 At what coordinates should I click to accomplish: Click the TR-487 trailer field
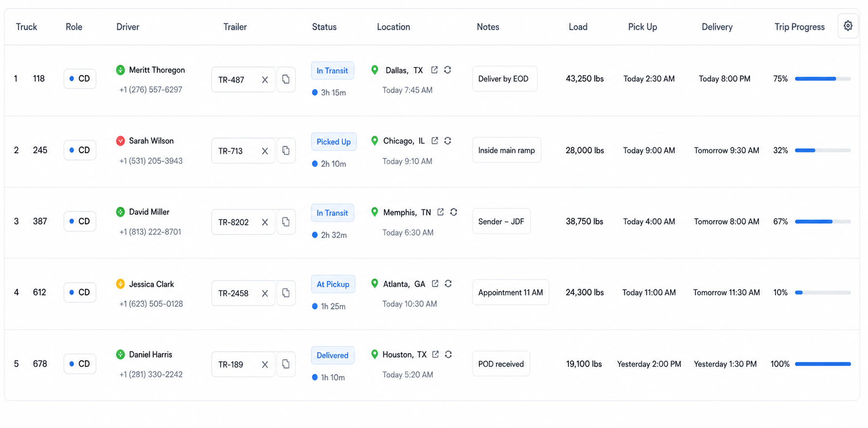click(x=243, y=79)
